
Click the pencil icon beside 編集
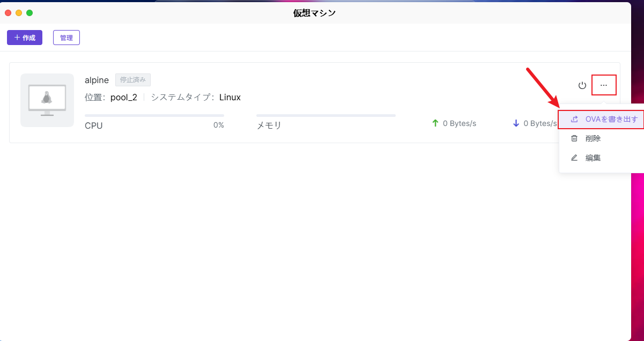[574, 158]
